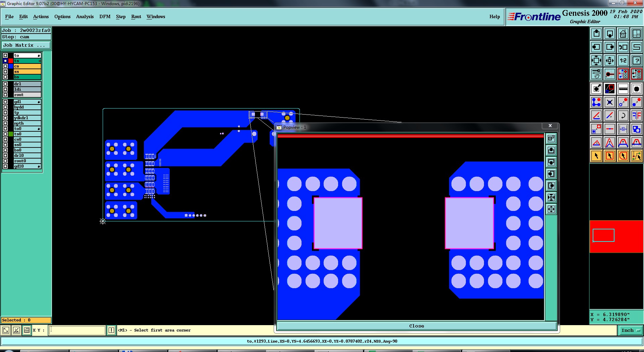Toggle the 'cs' layer checkbox
644x352 pixels.
point(5,66)
